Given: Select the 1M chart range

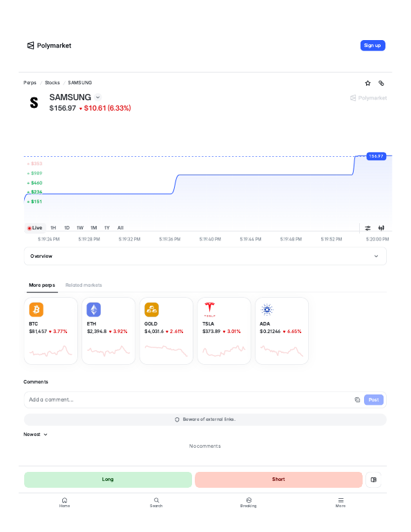Looking at the screenshot, I should 93,228.
